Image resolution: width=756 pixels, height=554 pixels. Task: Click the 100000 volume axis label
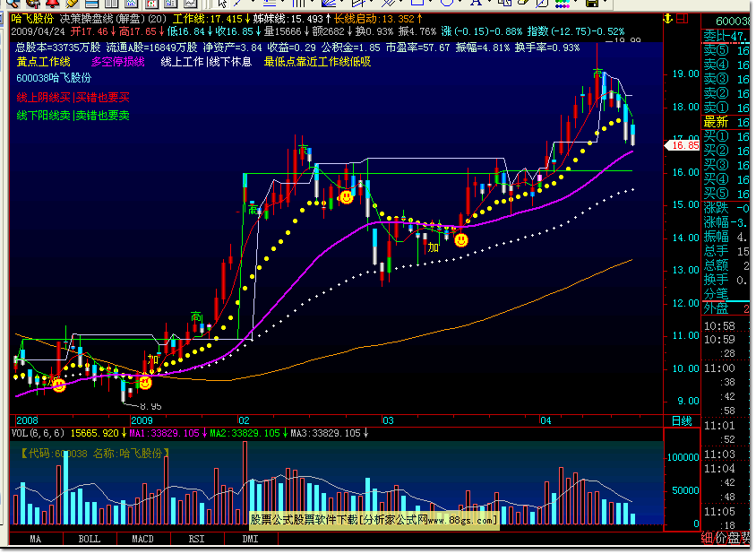[683, 457]
